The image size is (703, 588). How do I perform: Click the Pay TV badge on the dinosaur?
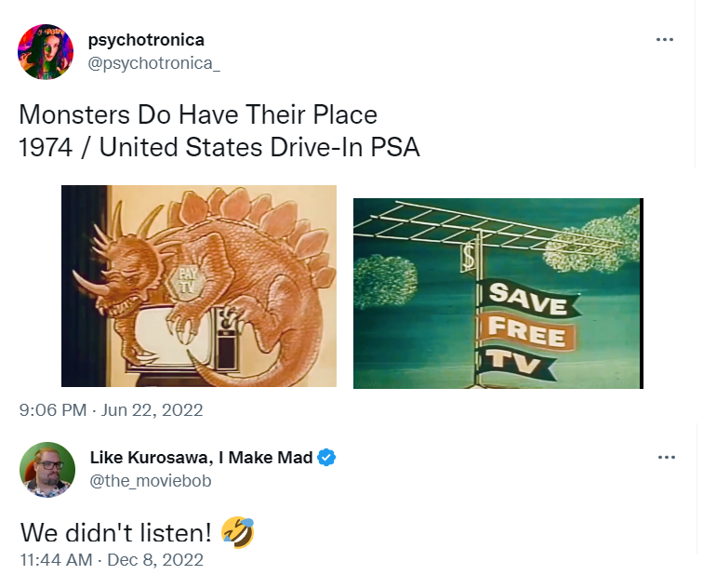click(x=186, y=282)
